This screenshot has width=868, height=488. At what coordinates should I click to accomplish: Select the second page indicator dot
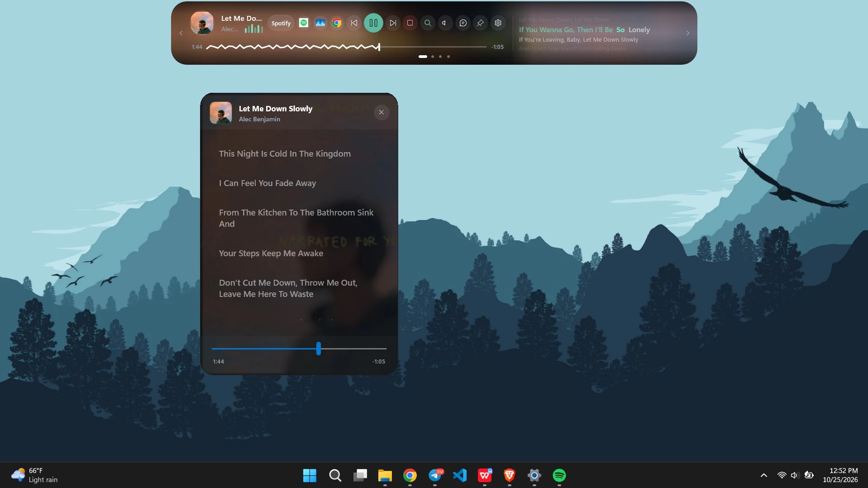point(433,57)
